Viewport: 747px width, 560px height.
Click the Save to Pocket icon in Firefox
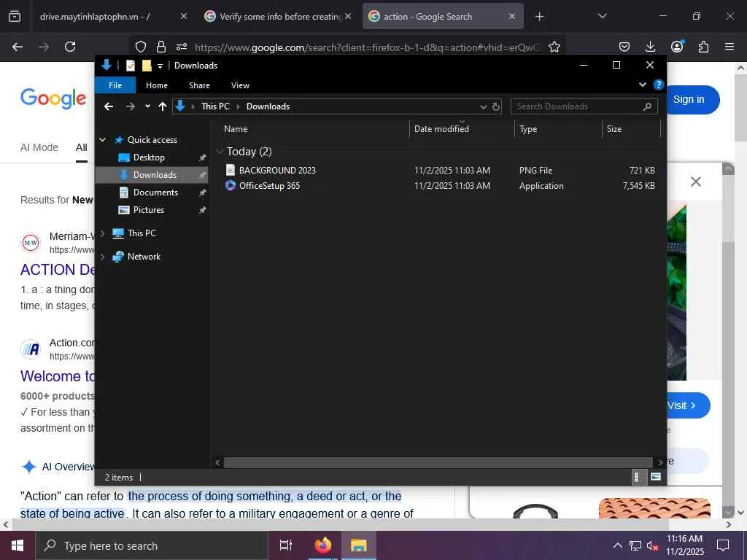pyautogui.click(x=624, y=47)
